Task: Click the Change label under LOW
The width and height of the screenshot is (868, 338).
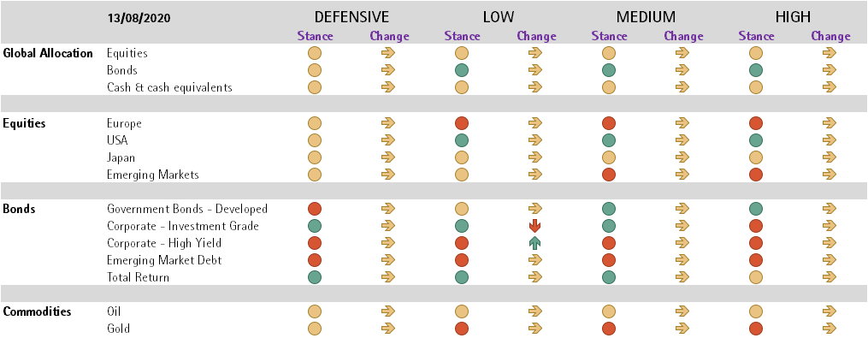Action: (x=536, y=37)
